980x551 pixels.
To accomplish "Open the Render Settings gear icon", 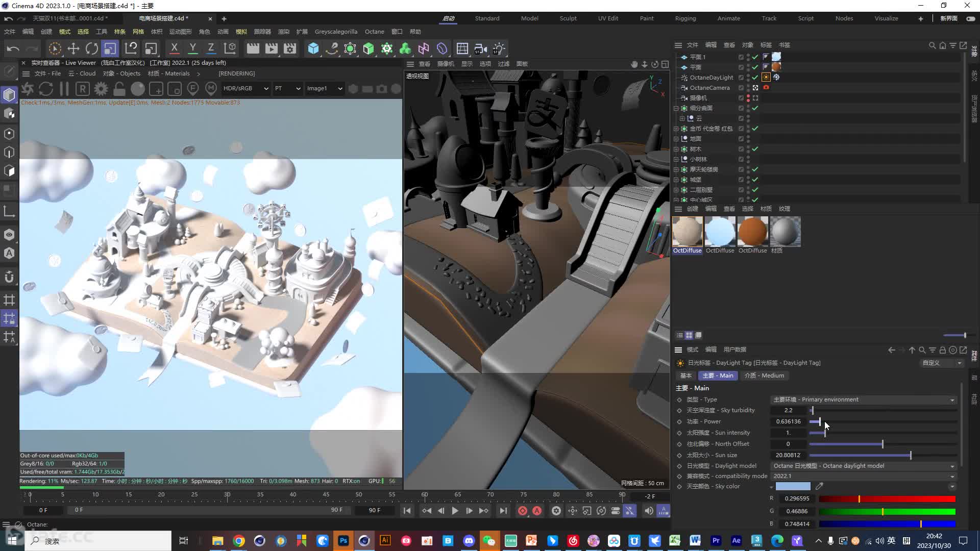I will (290, 48).
